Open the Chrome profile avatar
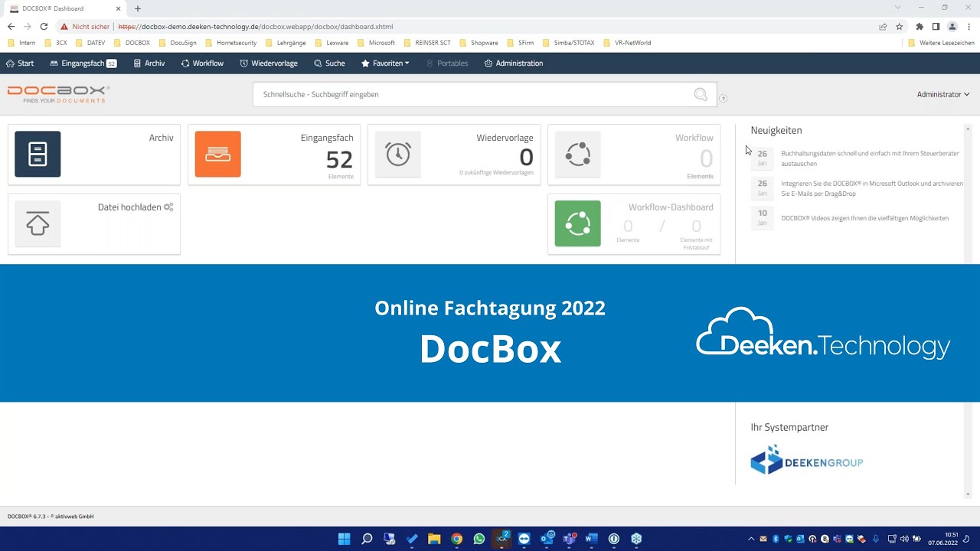Screen dimensions: 980x551 952,26
